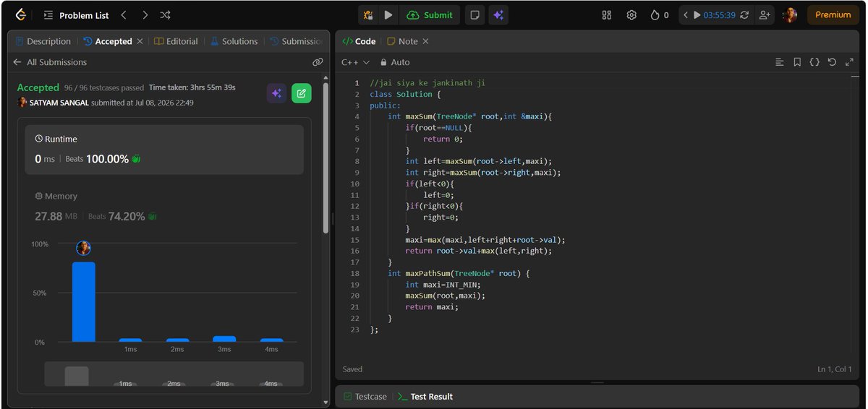Click timer's left chevron arrow

pyautogui.click(x=686, y=14)
